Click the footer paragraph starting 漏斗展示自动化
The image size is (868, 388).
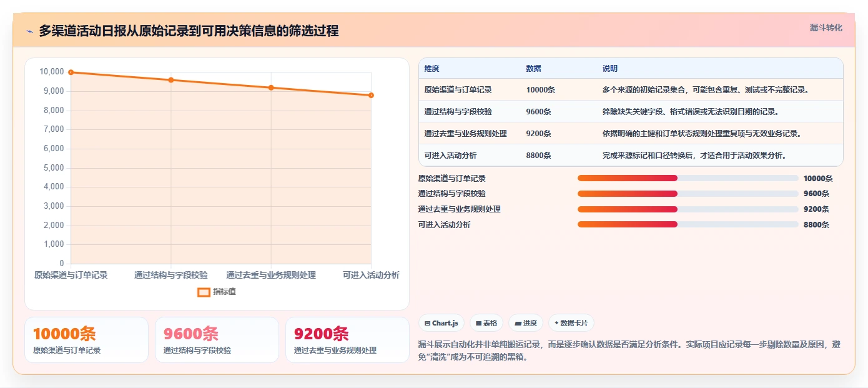click(x=629, y=351)
